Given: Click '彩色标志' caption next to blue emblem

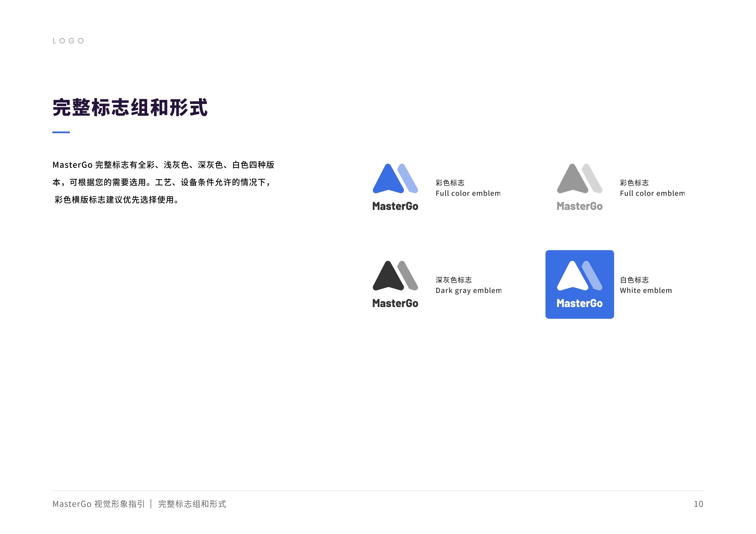Looking at the screenshot, I should point(450,183).
